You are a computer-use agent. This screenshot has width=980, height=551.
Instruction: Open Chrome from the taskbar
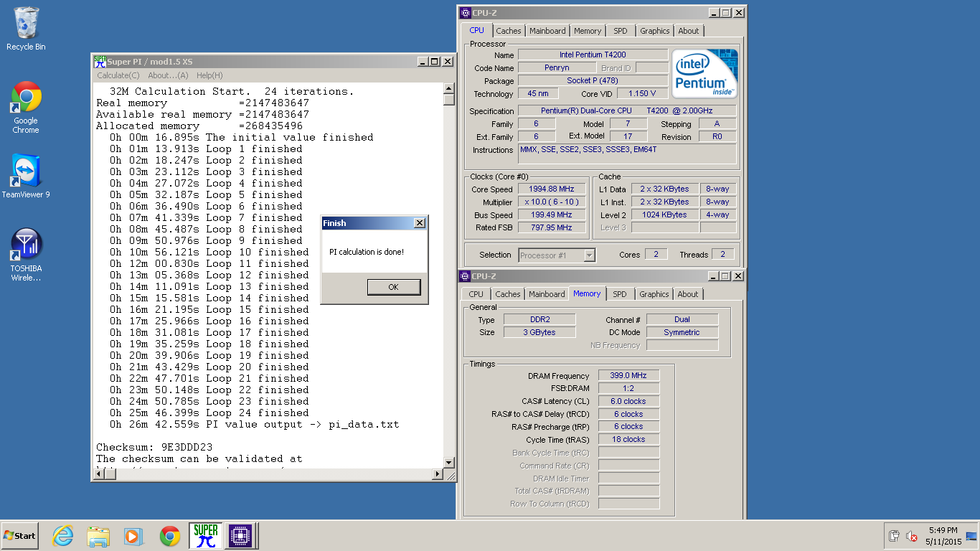coord(170,536)
